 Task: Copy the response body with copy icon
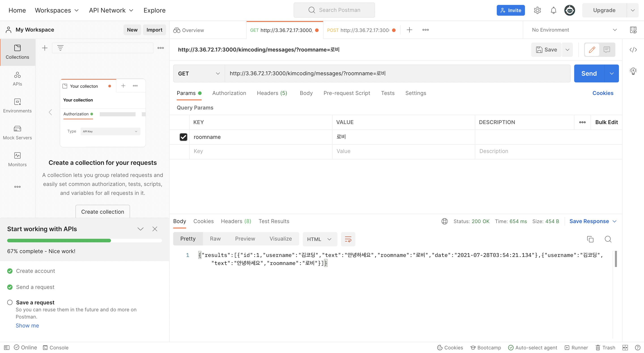[590, 239]
